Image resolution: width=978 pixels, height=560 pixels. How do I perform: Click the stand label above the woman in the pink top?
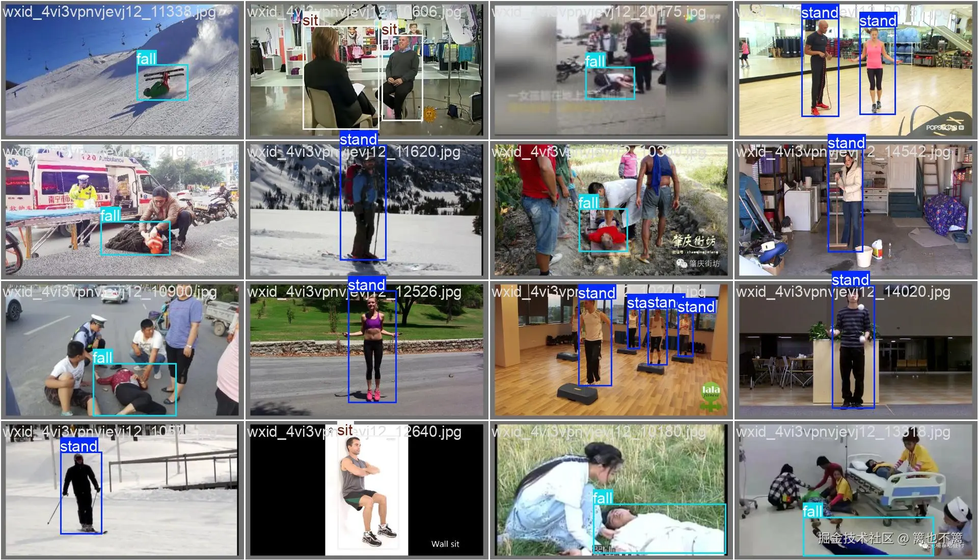pos(878,20)
